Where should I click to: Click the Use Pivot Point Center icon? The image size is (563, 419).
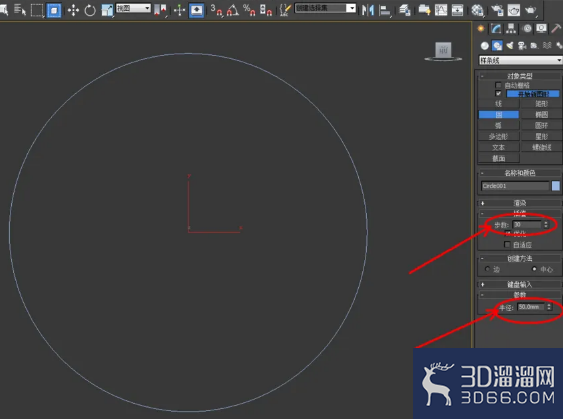pyautogui.click(x=160, y=10)
